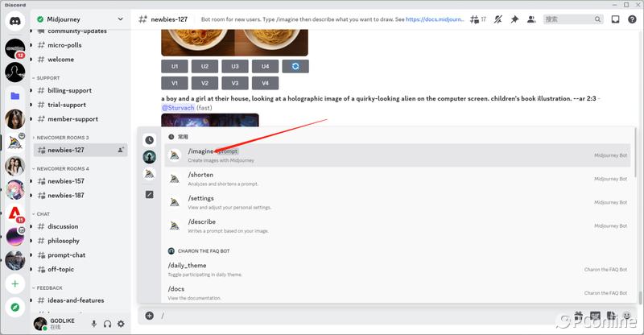Select Charon bot avatar in command sidebar
The image size is (644, 335).
click(150, 156)
